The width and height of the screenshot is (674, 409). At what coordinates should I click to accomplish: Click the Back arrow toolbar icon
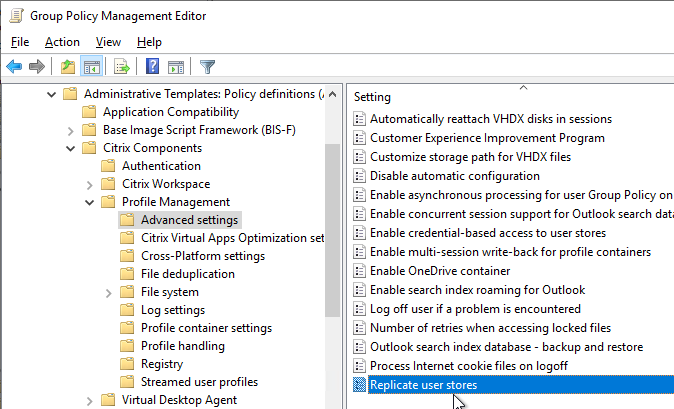(x=14, y=67)
